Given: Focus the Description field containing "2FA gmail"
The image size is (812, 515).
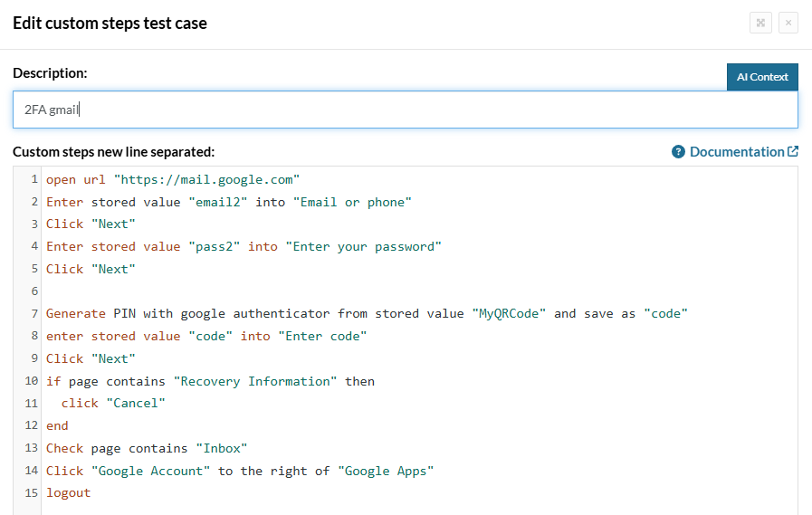Looking at the screenshot, I should pyautogui.click(x=405, y=110).
